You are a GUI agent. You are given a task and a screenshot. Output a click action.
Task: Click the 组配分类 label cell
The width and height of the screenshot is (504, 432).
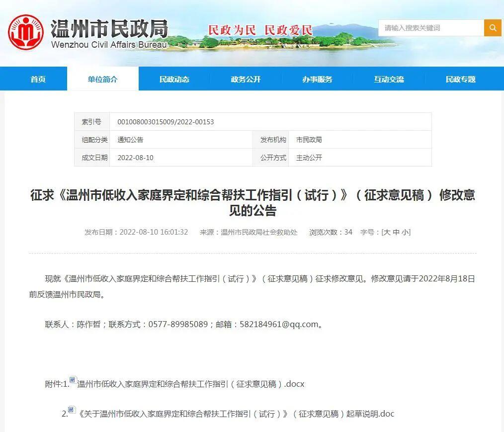point(92,140)
